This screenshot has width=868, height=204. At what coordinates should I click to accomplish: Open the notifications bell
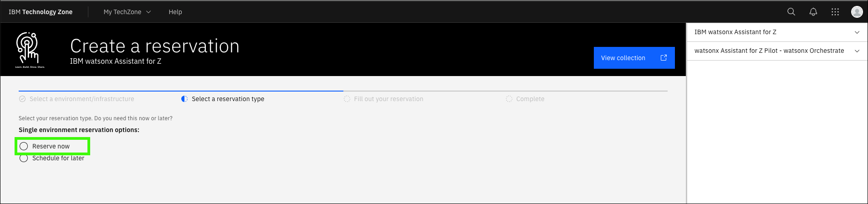(813, 12)
